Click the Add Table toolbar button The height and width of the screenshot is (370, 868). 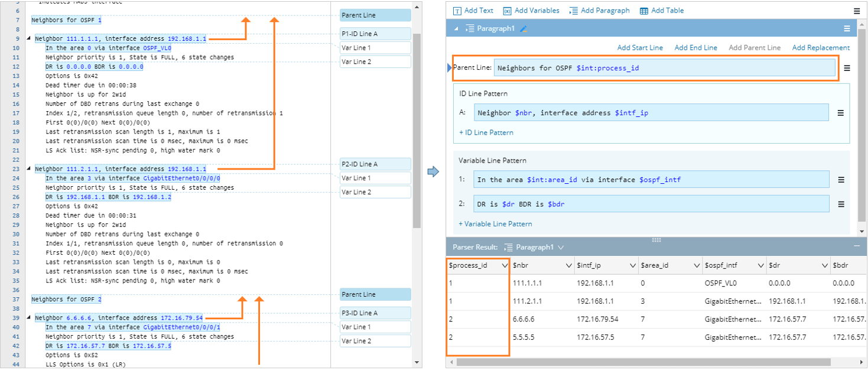(662, 11)
